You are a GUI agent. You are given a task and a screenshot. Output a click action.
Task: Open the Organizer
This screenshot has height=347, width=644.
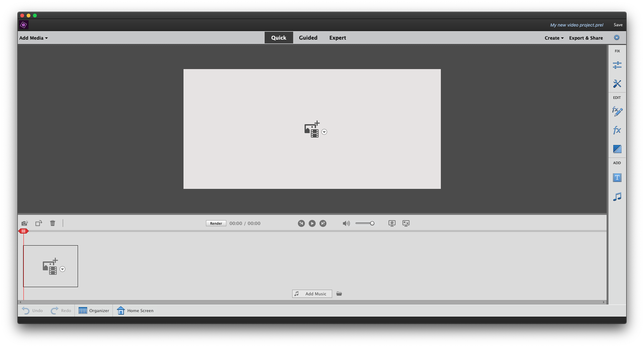94,311
